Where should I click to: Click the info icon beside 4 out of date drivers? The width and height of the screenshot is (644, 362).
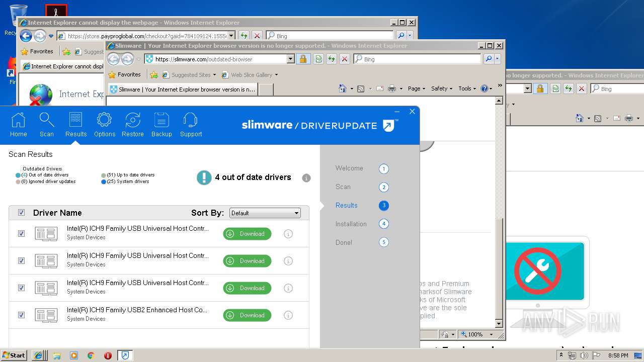[x=306, y=178]
